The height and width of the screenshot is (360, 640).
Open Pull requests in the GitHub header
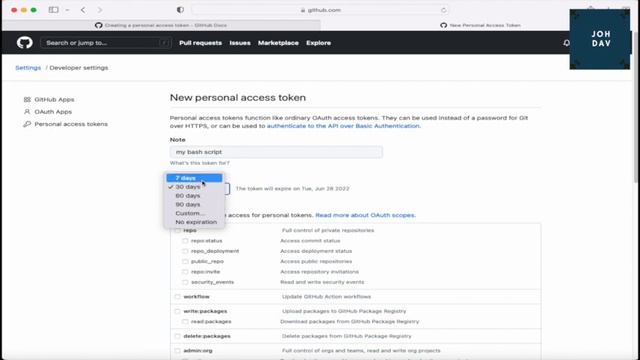coord(200,43)
